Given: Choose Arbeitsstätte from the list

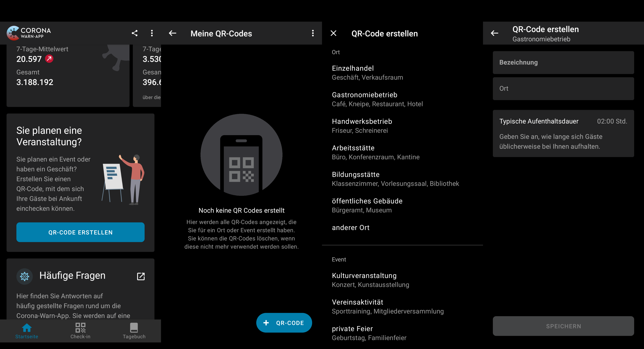Looking at the screenshot, I should point(402,152).
